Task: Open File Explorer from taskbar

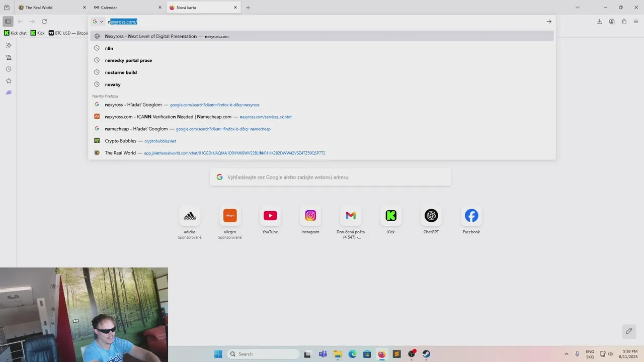Action: (x=338, y=354)
